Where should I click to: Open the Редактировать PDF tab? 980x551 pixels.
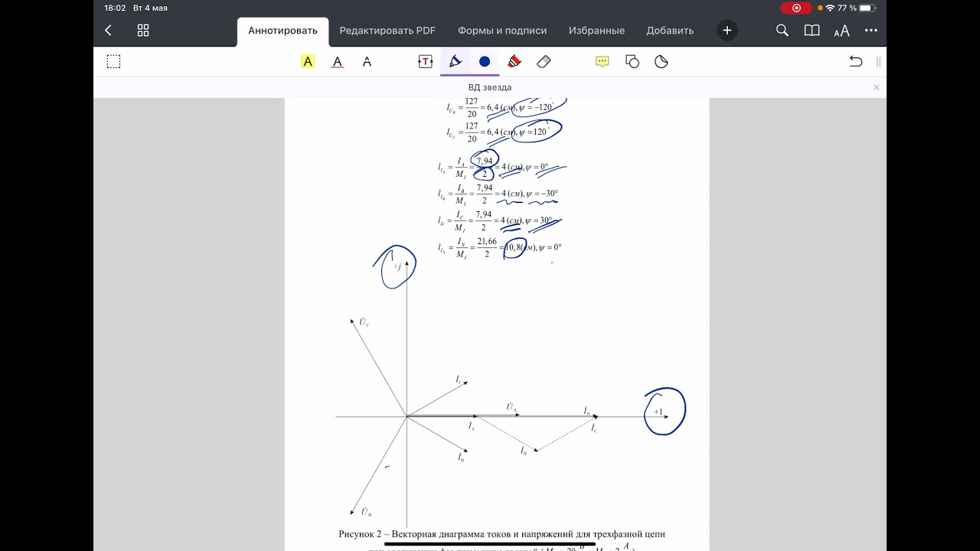coord(387,31)
